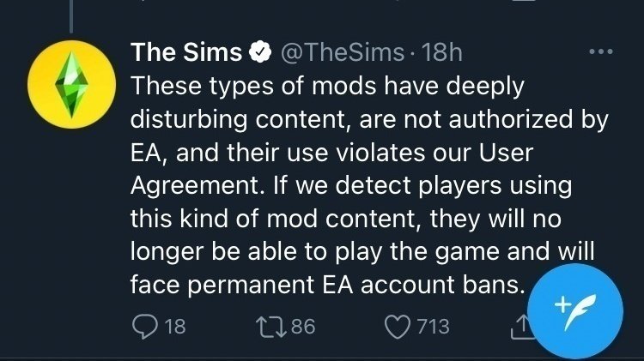Screen dimensions: 644x361
Task: Click the "permanent EA account bans" line
Action: pyautogui.click(x=326, y=282)
